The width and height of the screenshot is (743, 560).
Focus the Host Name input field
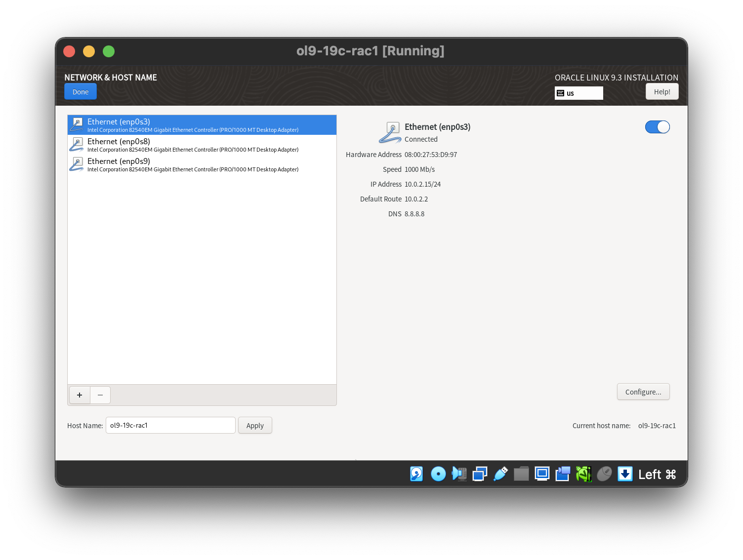[x=170, y=425]
